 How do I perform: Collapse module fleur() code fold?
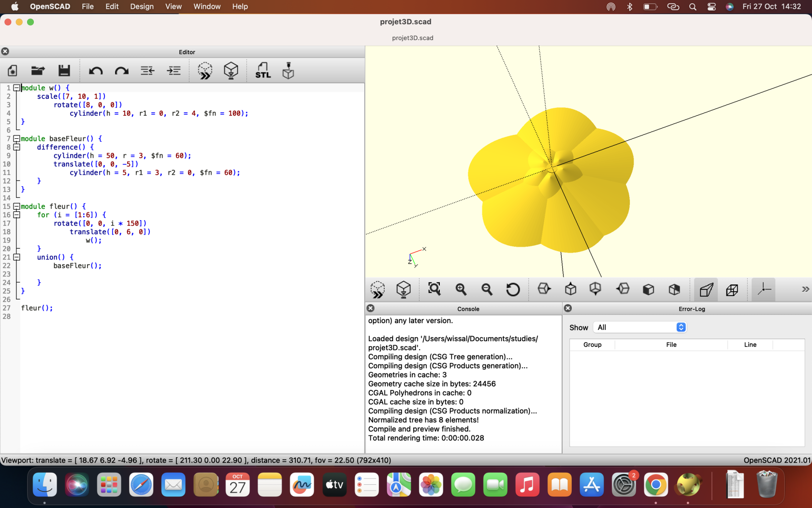tap(16, 207)
